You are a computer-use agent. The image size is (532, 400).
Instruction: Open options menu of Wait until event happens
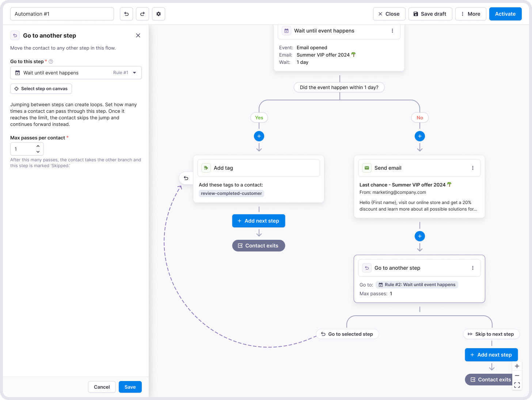pos(392,31)
